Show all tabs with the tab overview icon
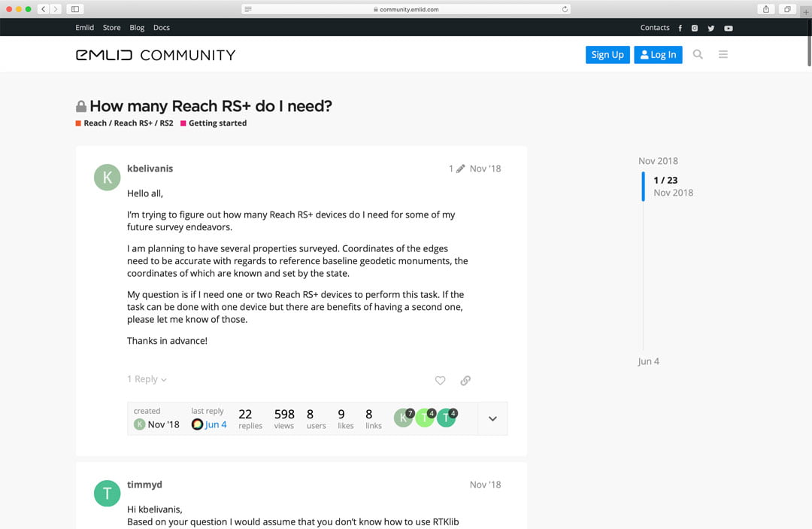This screenshot has width=812, height=529. tap(787, 9)
